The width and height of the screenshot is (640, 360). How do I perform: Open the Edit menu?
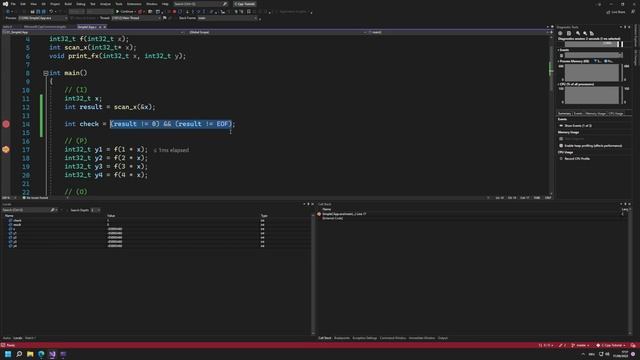click(x=23, y=4)
